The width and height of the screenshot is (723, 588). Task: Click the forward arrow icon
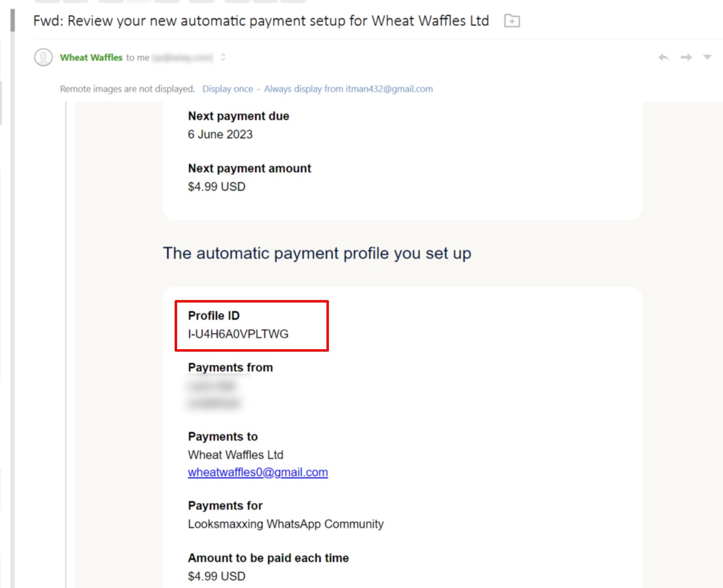click(x=686, y=57)
